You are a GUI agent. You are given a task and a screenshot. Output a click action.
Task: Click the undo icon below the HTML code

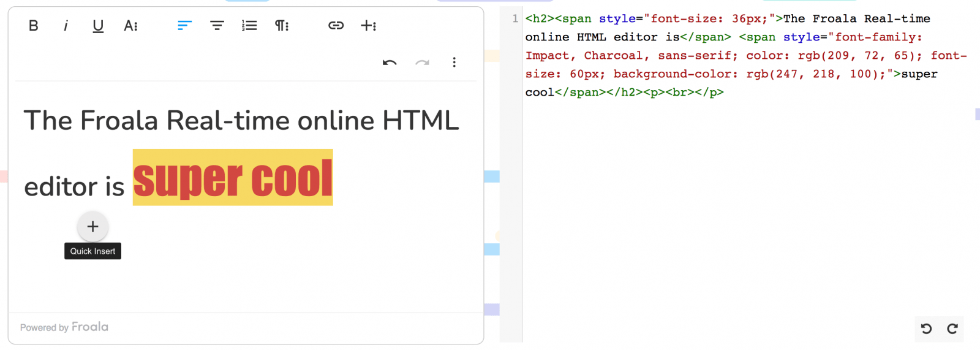pyautogui.click(x=926, y=329)
